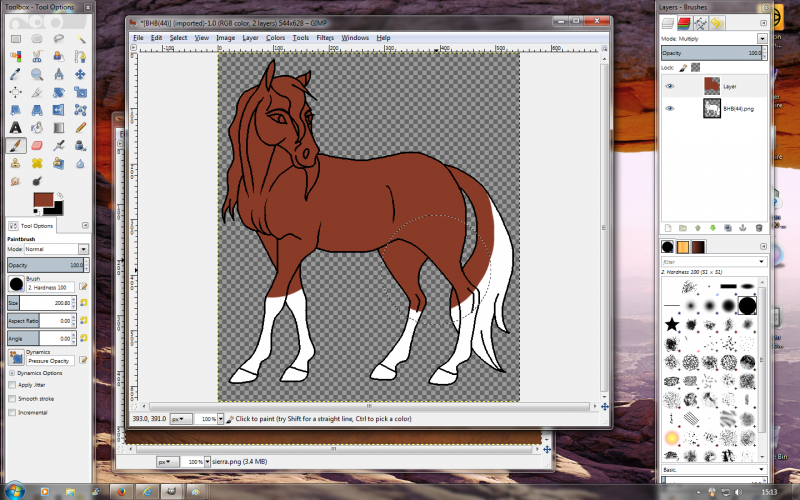Image resolution: width=800 pixels, height=500 pixels.
Task: Switch to the Undo History tab
Action: click(x=717, y=23)
